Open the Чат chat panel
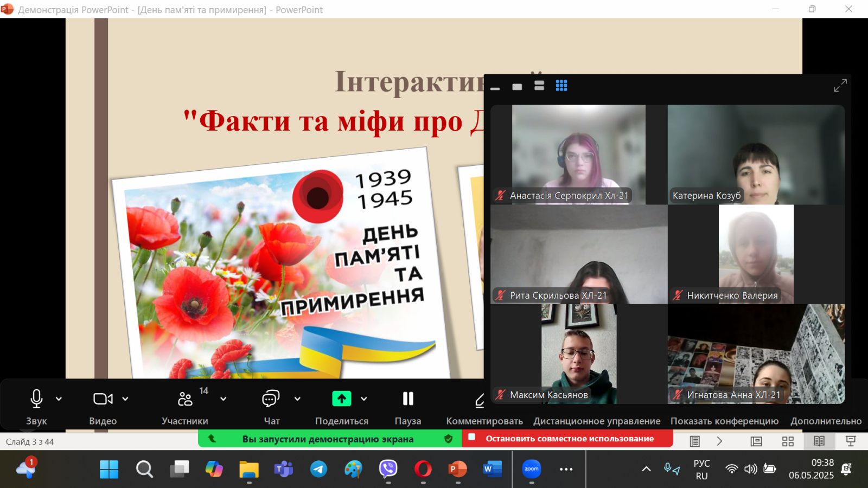Viewport: 868px width, 488px height. click(x=271, y=399)
